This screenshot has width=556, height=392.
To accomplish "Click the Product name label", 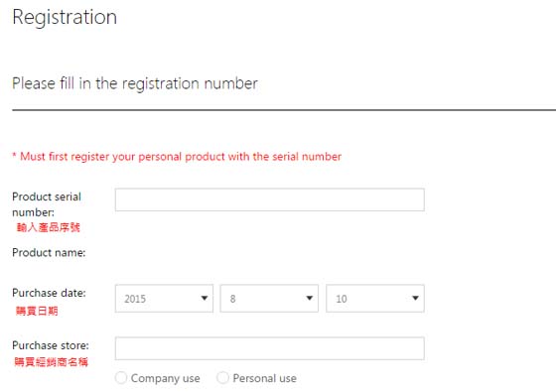I will pyautogui.click(x=49, y=253).
